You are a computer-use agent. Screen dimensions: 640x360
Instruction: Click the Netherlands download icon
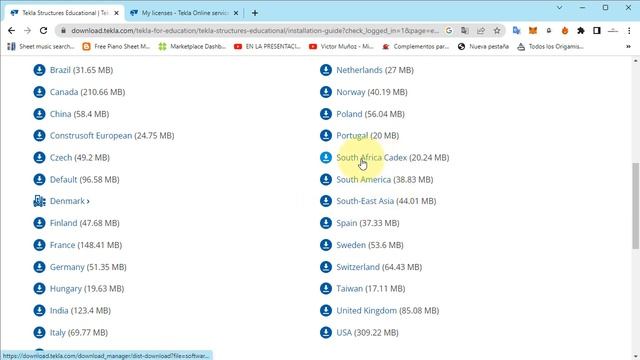[326, 70]
